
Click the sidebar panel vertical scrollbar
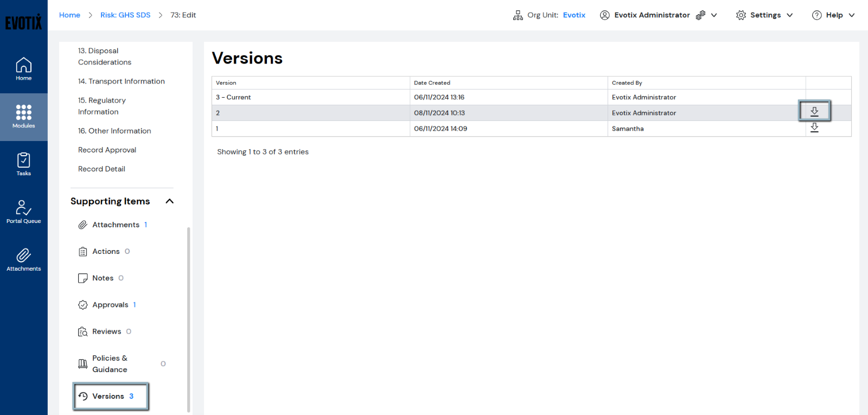[188, 320]
